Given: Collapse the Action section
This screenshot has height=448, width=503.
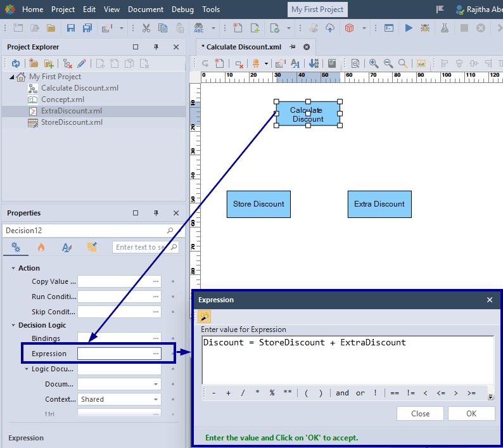Looking at the screenshot, I should click(x=13, y=268).
